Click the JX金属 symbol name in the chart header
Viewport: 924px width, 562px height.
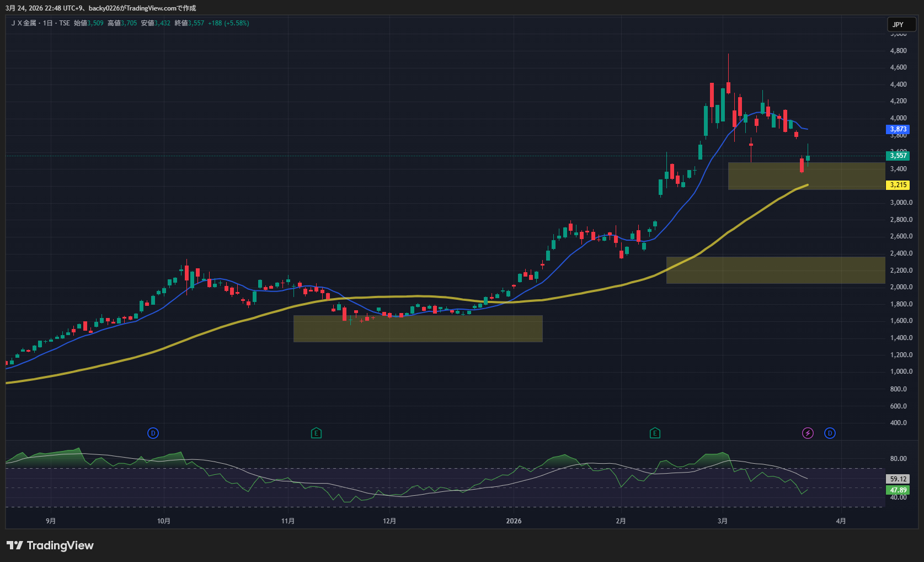(24, 23)
